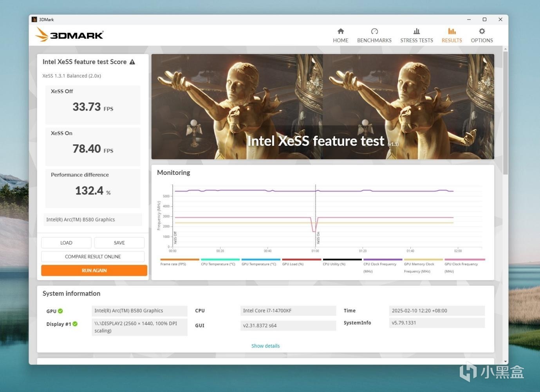Screen dimensions: 540x392
Task: Toggle Frame rate (FPS) legend series
Action: [x=180, y=262]
